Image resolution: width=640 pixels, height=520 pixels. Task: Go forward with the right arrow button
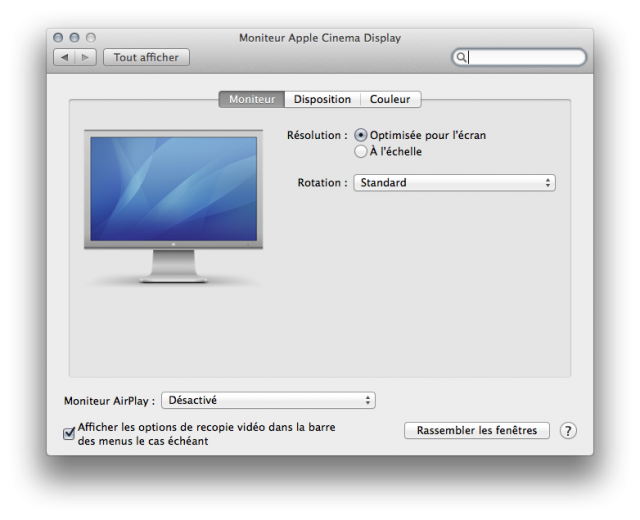point(86,58)
